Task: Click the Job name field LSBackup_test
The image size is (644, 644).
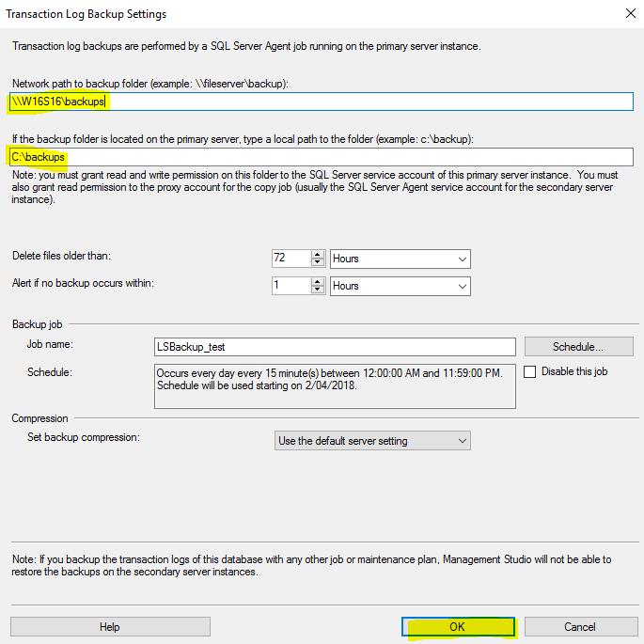Action: tap(335, 347)
